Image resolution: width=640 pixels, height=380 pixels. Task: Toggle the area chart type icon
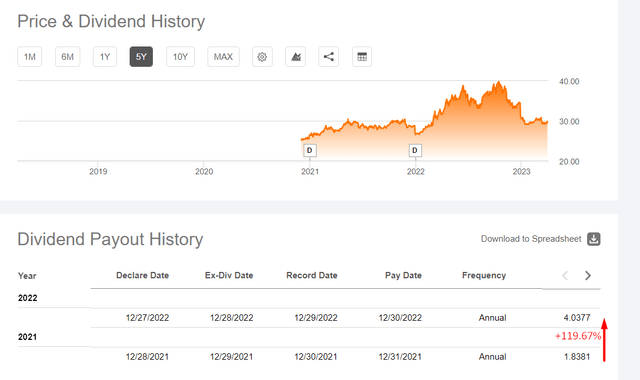pyautogui.click(x=296, y=57)
